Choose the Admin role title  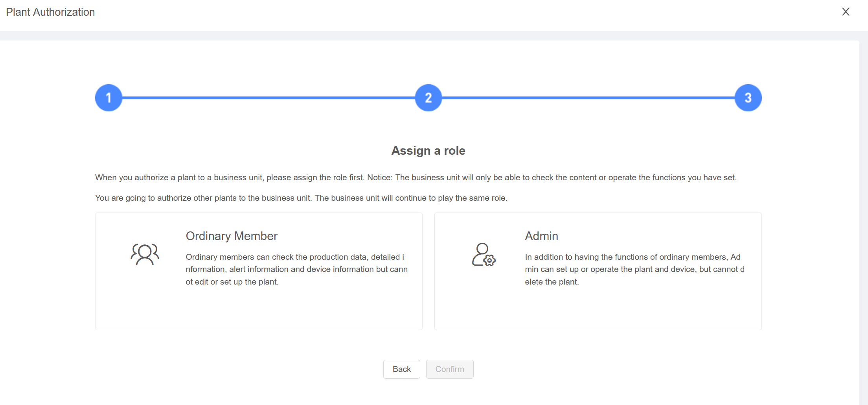coord(541,236)
